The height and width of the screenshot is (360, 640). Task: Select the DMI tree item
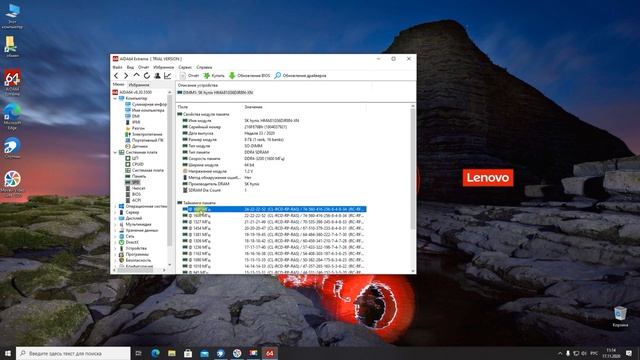point(132,116)
